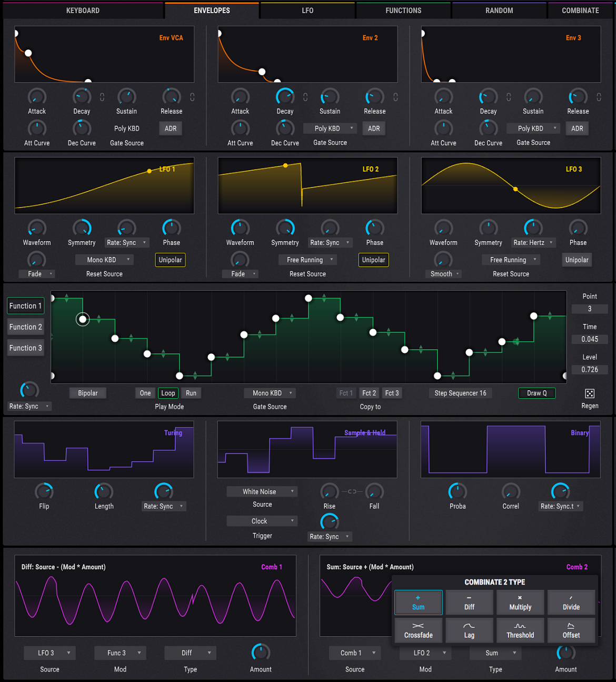Open LFO 1 Rate: Sync dropdown

tap(126, 243)
